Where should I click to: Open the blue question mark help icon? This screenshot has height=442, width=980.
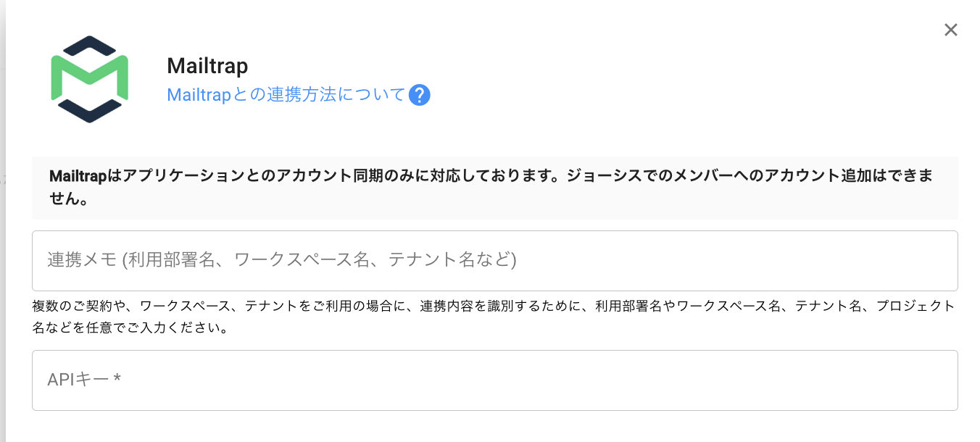point(420,95)
